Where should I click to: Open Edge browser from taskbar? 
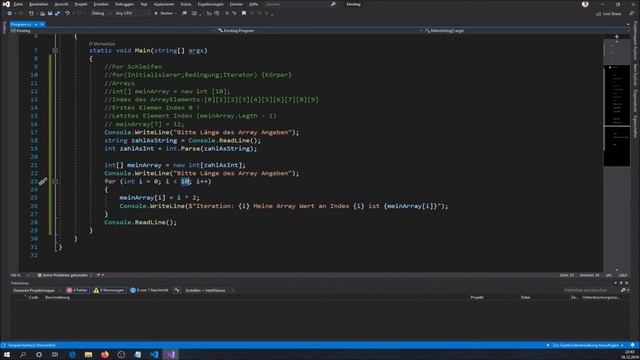72,354
